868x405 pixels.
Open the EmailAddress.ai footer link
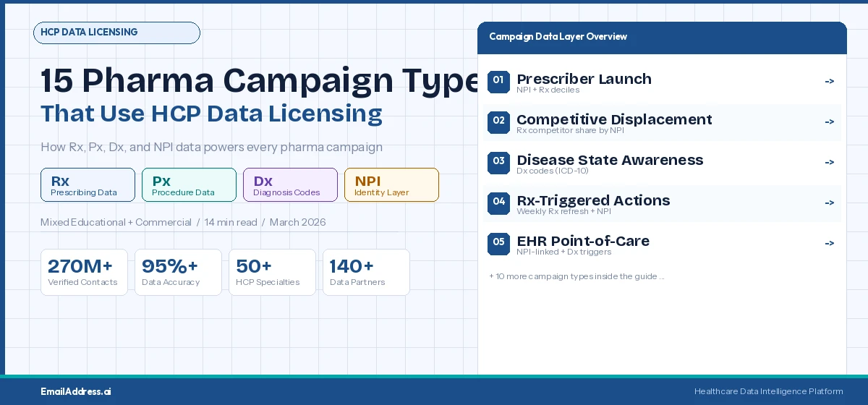(76, 391)
